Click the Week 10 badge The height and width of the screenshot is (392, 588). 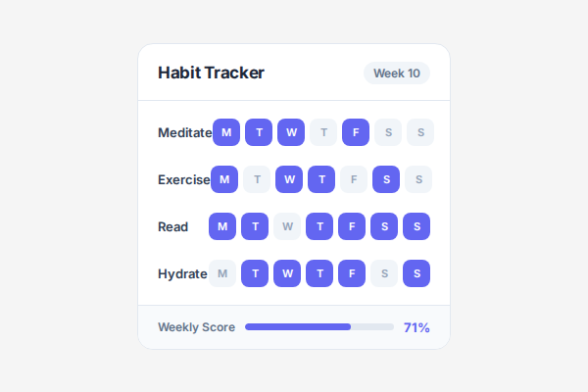click(x=396, y=73)
